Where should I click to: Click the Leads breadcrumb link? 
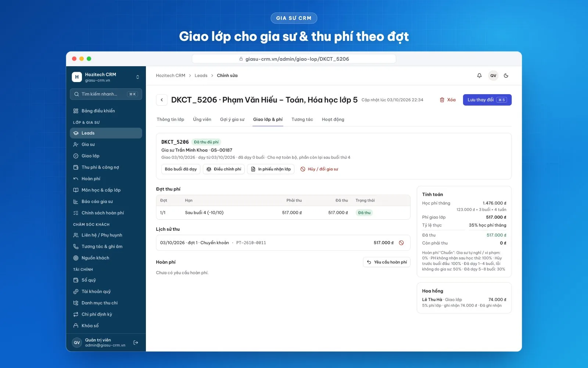point(201,75)
